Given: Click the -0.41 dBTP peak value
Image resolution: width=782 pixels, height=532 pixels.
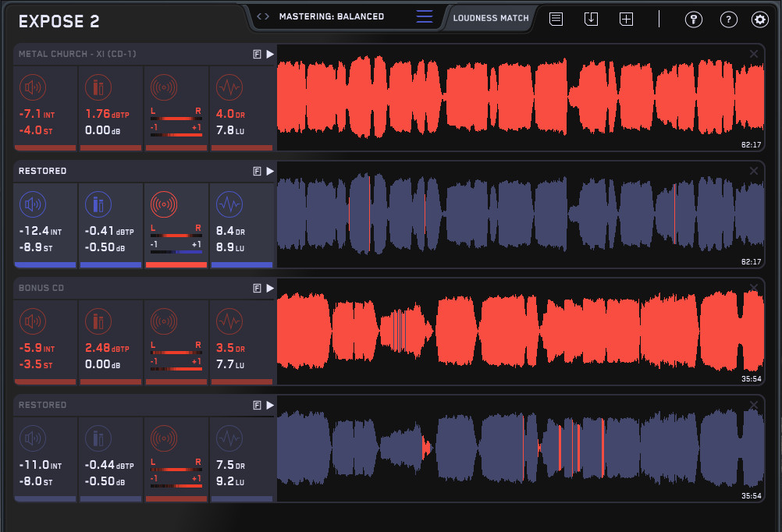Looking at the screenshot, I should point(109,231).
